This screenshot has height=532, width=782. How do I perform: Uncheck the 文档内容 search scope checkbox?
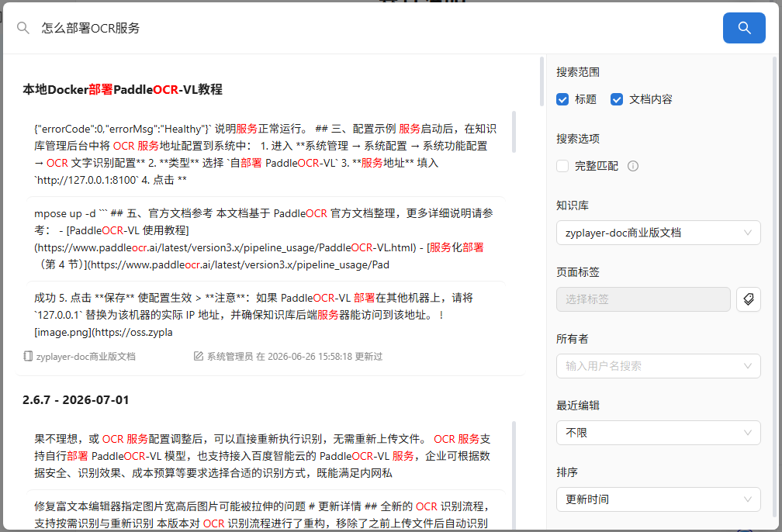click(x=617, y=99)
